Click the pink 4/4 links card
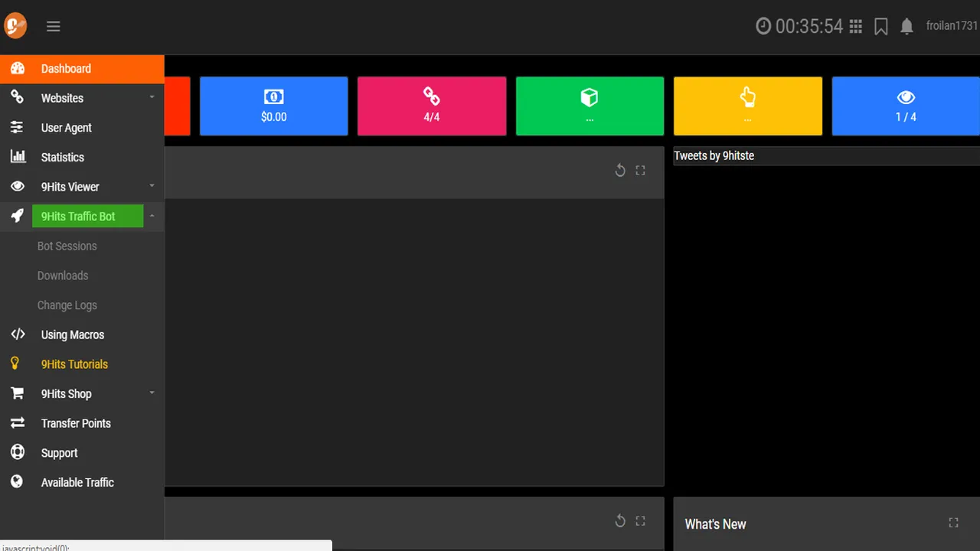980x551 pixels. (432, 106)
